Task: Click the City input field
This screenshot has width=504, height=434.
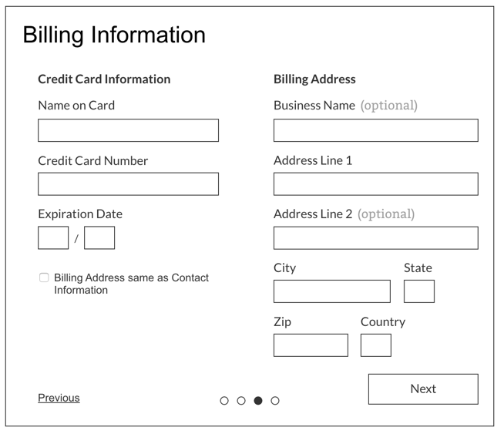Action: (x=331, y=291)
